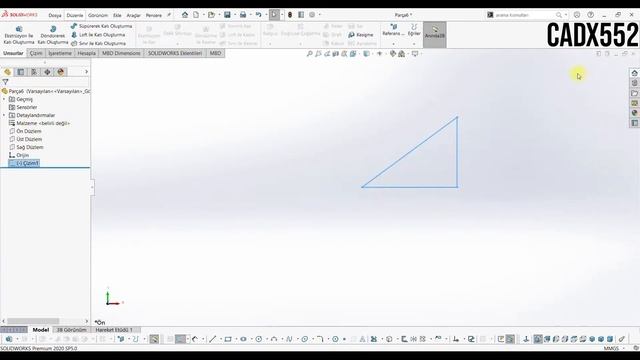This screenshot has width=640, height=360.
Task: Expand manager panel tabs with chevron
Action: pyautogui.click(x=86, y=72)
